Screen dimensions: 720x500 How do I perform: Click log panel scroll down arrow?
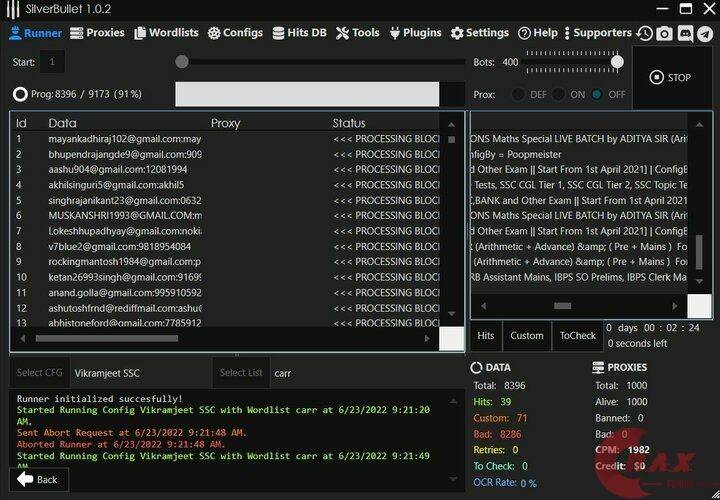point(453,479)
